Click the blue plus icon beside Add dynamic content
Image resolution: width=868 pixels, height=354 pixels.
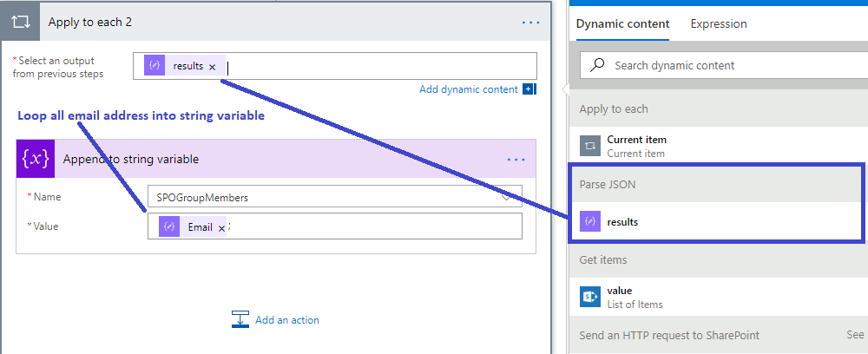click(528, 89)
